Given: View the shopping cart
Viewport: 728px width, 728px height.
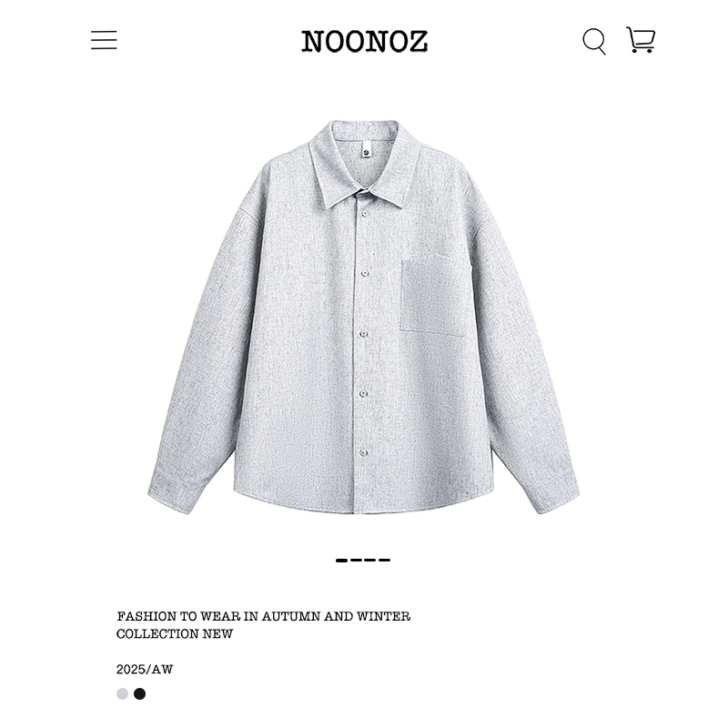Looking at the screenshot, I should click(641, 39).
